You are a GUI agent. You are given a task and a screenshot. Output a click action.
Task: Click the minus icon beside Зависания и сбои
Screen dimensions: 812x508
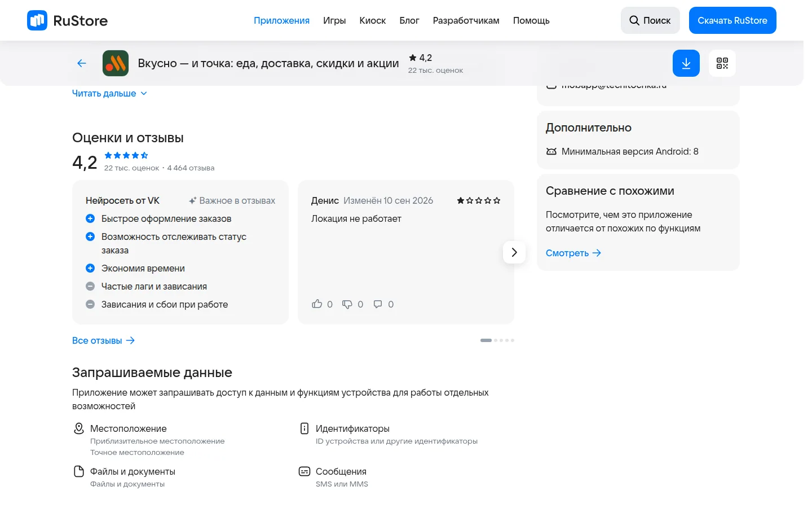coord(90,304)
